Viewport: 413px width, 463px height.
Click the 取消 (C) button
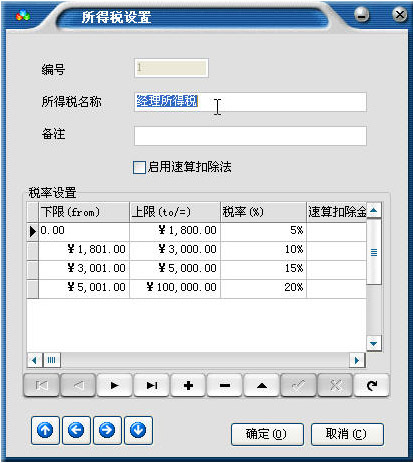tap(347, 434)
